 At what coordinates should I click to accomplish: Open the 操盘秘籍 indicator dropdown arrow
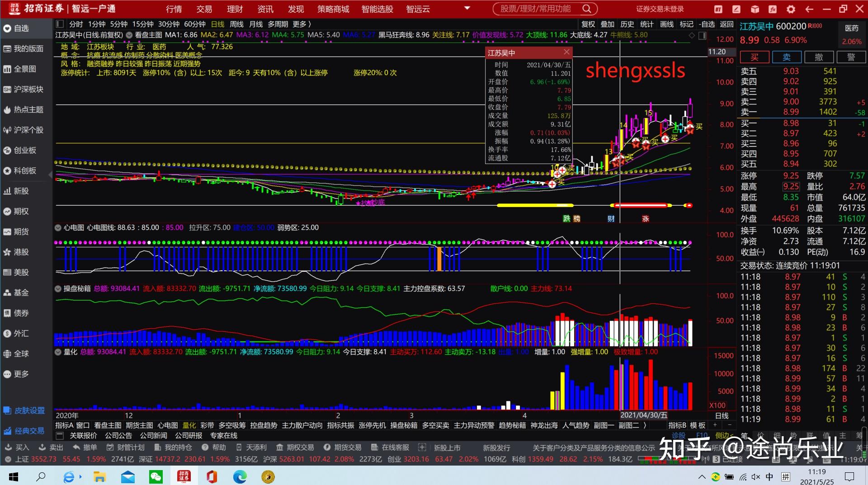58,288
